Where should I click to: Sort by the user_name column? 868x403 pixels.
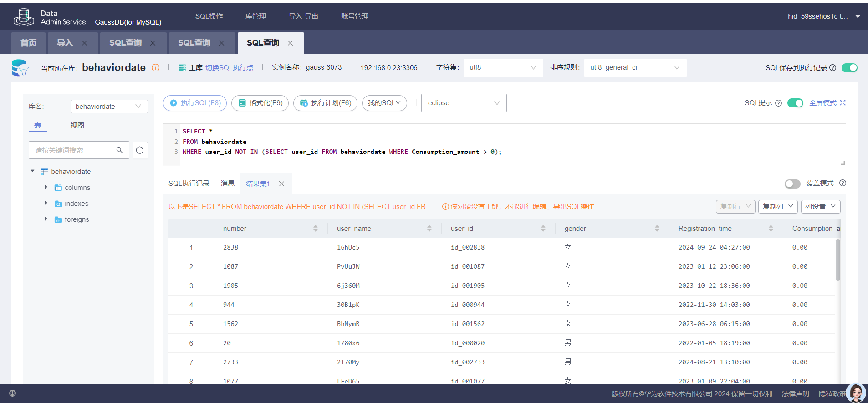[x=429, y=229]
